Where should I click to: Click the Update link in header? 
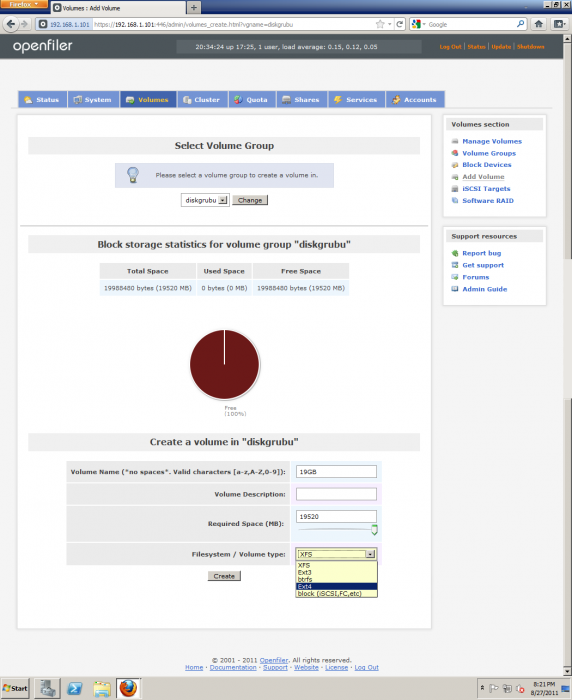click(501, 47)
